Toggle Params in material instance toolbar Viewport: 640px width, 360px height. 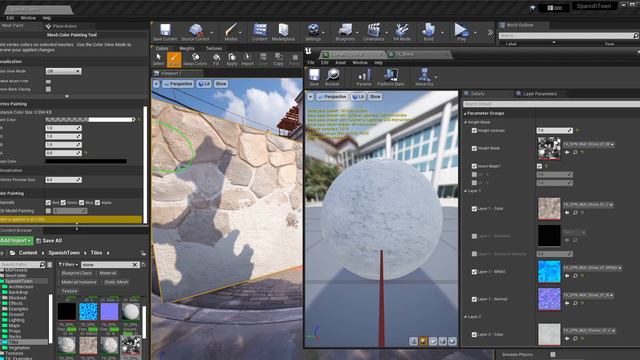(x=364, y=77)
